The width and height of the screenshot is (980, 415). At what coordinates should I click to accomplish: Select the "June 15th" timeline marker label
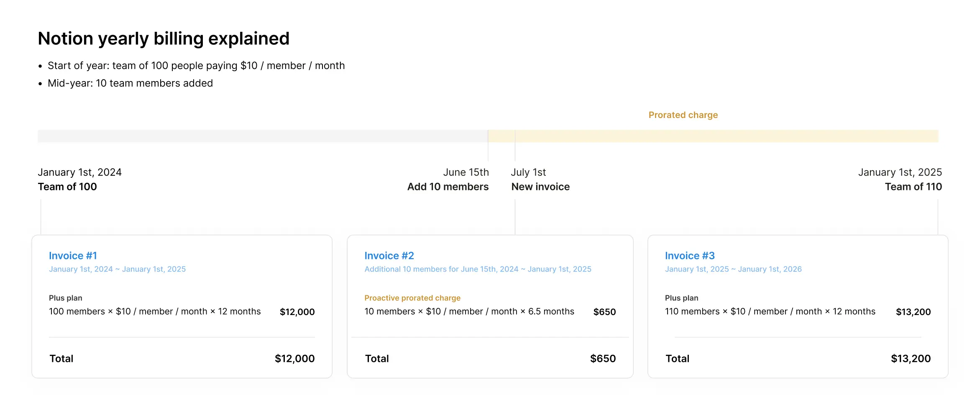coord(466,172)
